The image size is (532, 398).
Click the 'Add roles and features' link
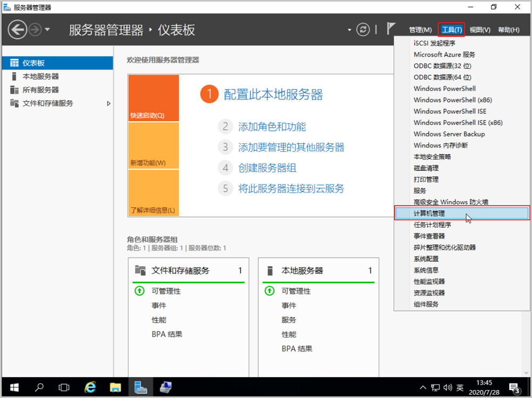[x=272, y=127]
